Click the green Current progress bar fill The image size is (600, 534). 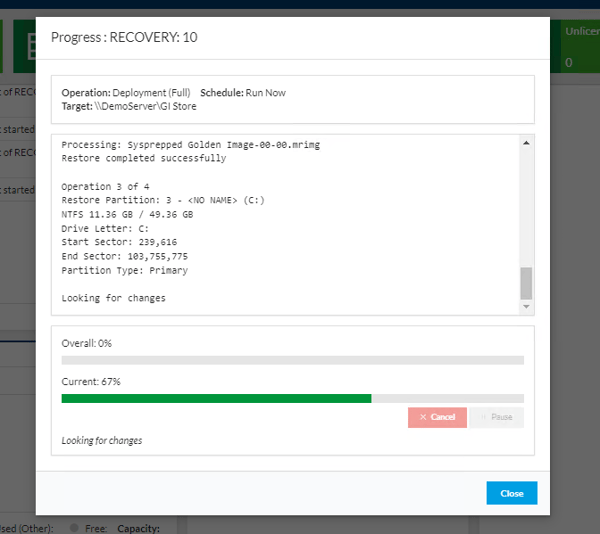[x=216, y=398]
